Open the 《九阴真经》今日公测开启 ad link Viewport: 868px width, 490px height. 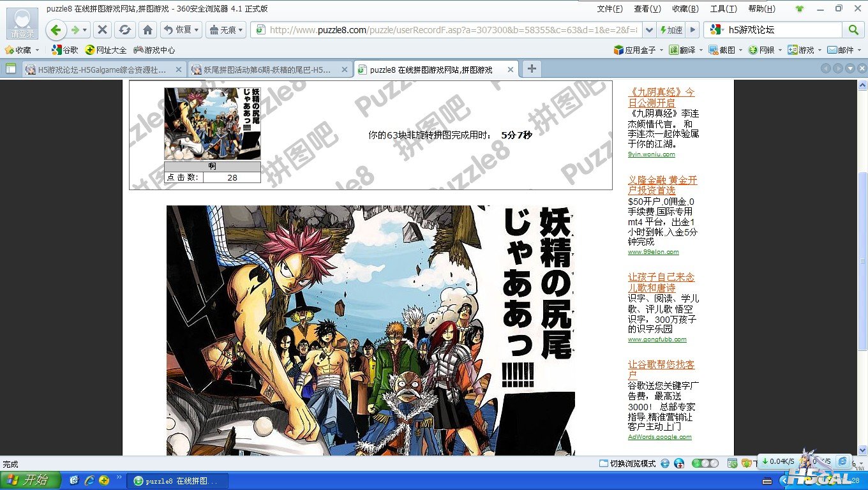coord(661,98)
